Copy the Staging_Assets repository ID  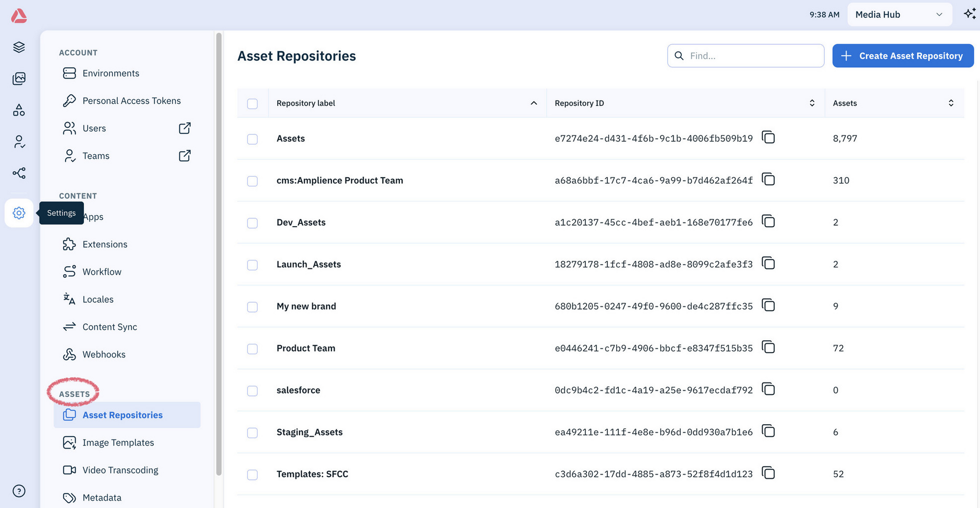[768, 431]
